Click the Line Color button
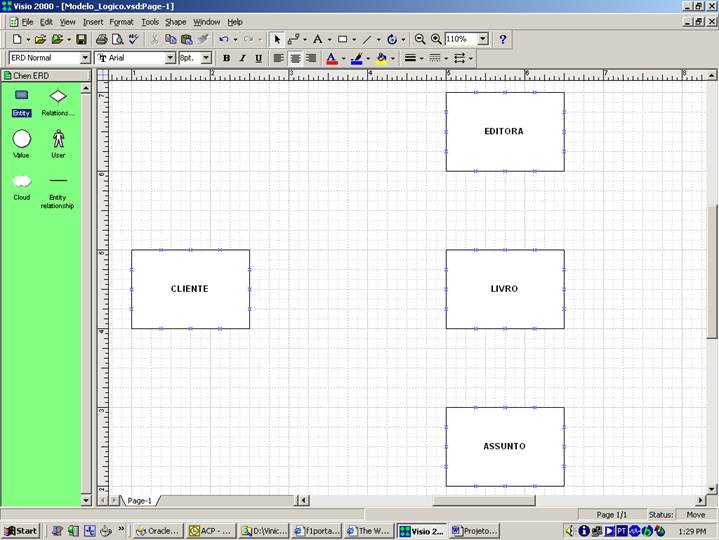The image size is (719, 540). coord(357,58)
